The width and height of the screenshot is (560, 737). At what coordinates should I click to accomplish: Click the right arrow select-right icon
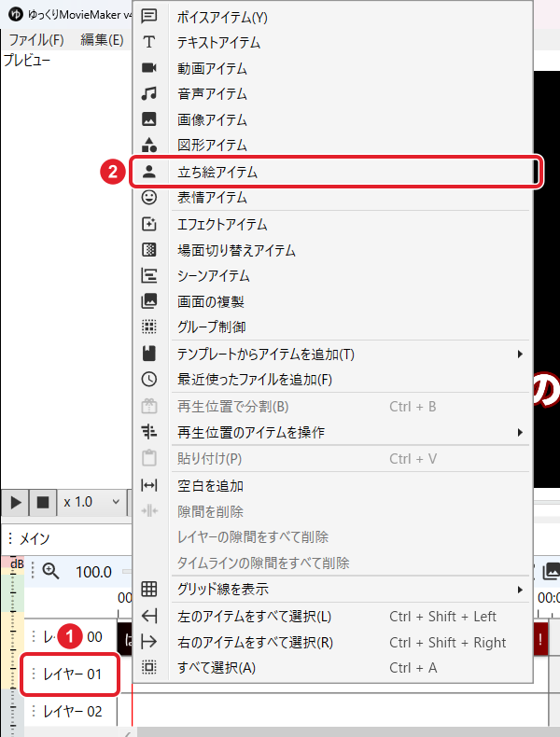[x=149, y=642]
